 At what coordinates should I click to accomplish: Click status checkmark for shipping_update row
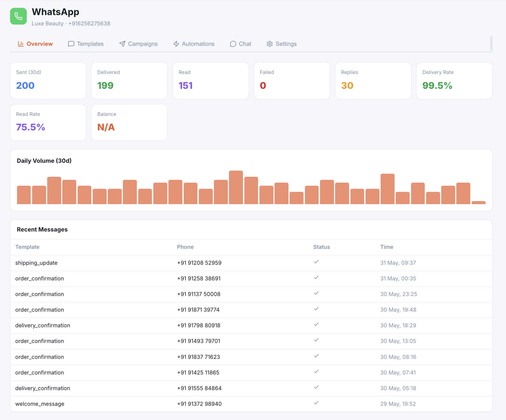point(316,262)
